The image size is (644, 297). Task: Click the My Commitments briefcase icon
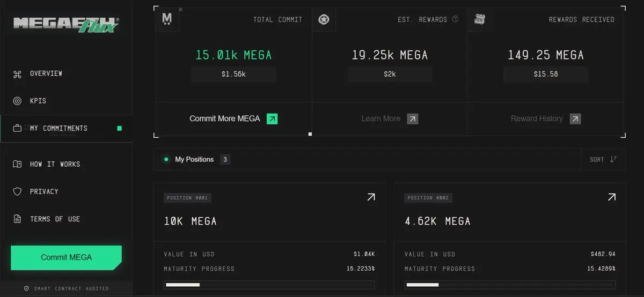(17, 128)
